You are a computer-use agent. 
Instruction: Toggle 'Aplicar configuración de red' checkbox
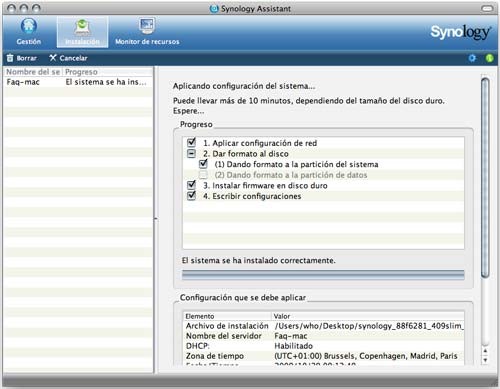[x=191, y=142]
